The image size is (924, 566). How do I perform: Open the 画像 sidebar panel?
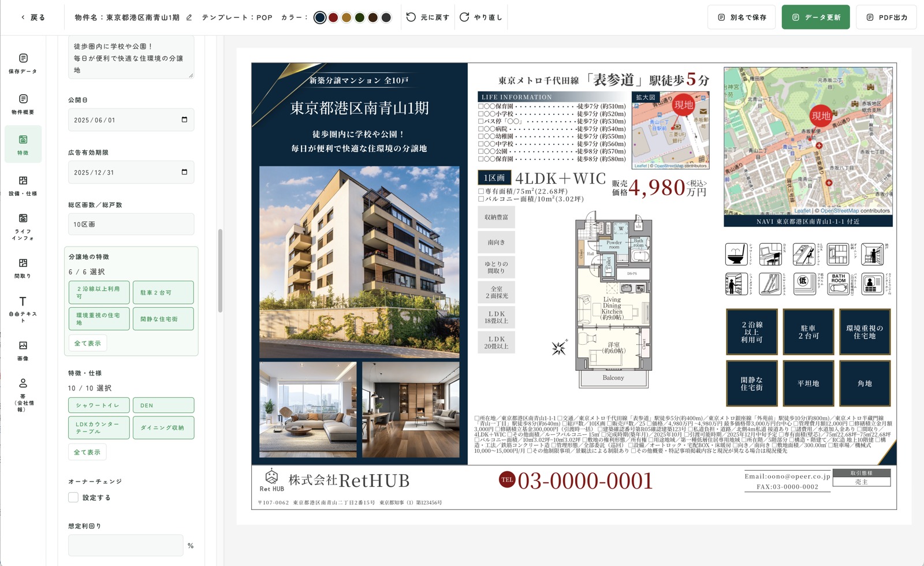click(x=23, y=351)
